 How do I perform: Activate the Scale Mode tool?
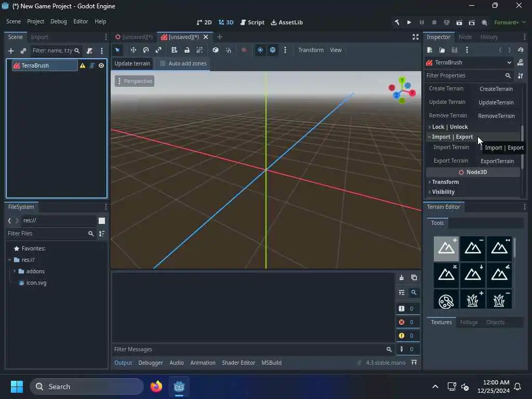[158, 50]
